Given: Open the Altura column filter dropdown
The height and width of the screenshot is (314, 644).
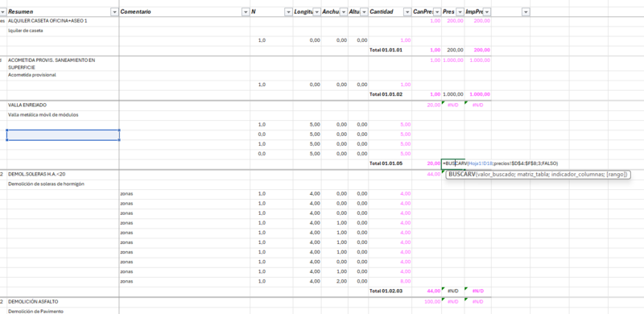Looking at the screenshot, I should click(364, 12).
